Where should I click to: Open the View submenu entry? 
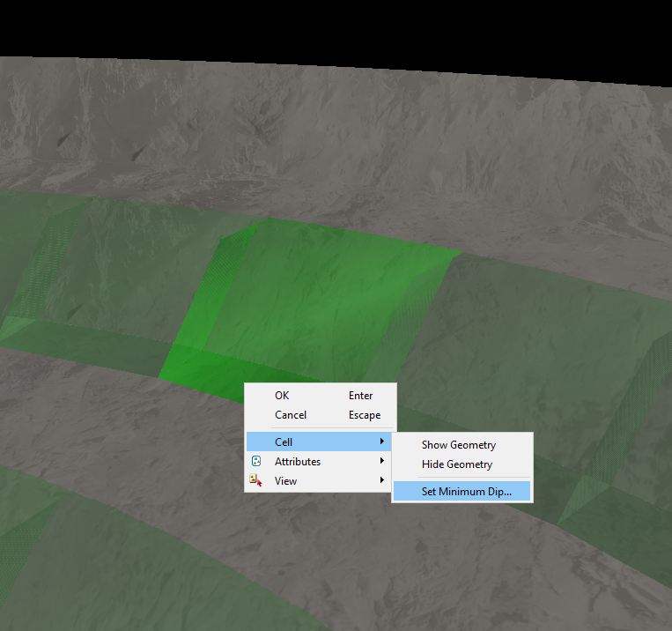(320, 481)
